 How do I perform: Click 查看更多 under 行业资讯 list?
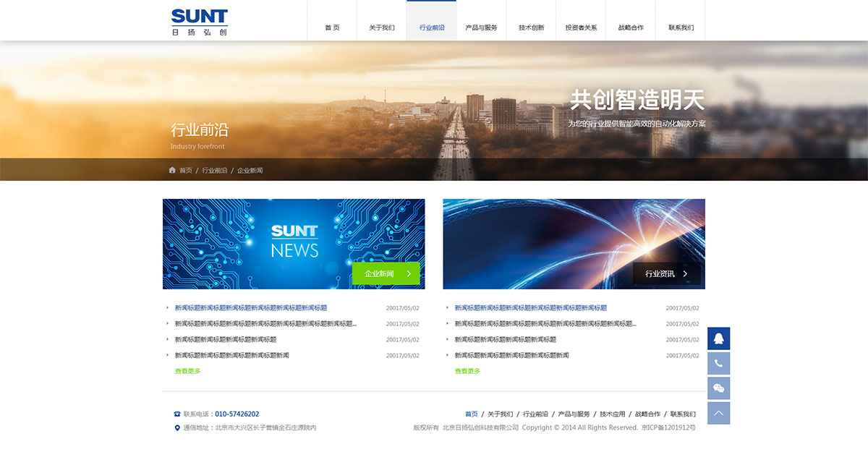(x=467, y=371)
